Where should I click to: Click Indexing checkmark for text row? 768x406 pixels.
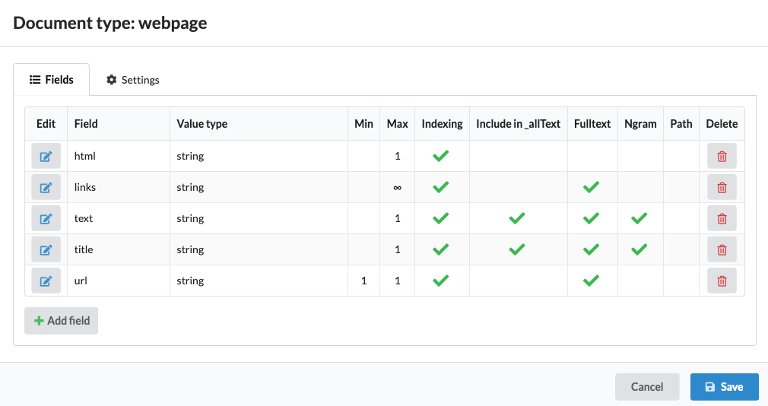[x=441, y=218]
